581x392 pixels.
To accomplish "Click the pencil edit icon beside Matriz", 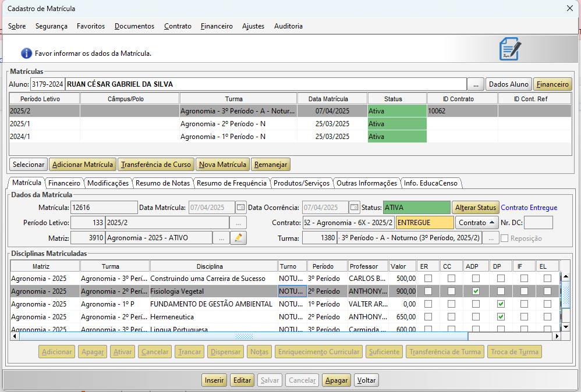I will [238, 238].
